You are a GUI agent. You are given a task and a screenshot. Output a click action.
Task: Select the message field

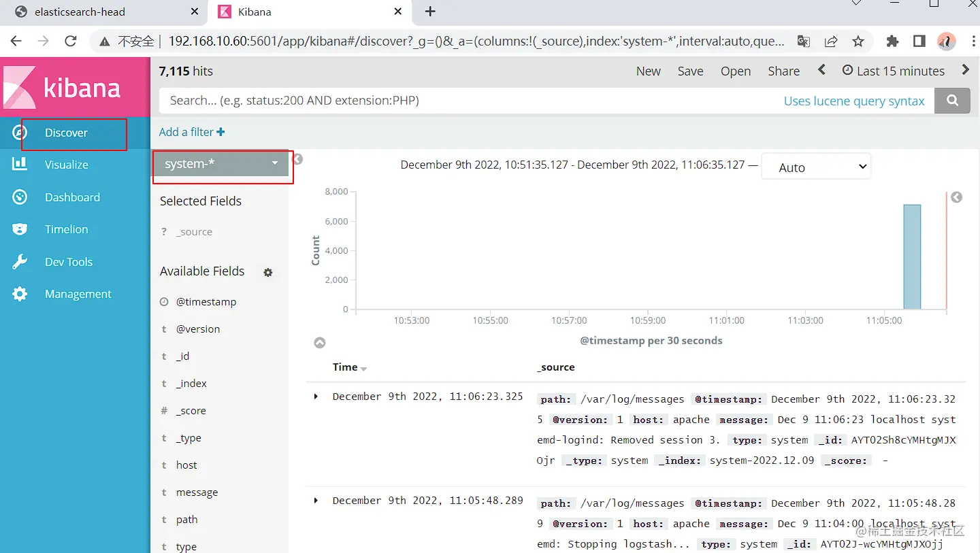click(x=197, y=492)
